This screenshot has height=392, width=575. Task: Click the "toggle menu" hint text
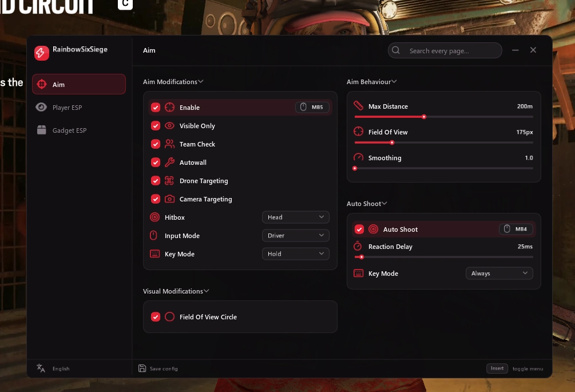tap(528, 369)
